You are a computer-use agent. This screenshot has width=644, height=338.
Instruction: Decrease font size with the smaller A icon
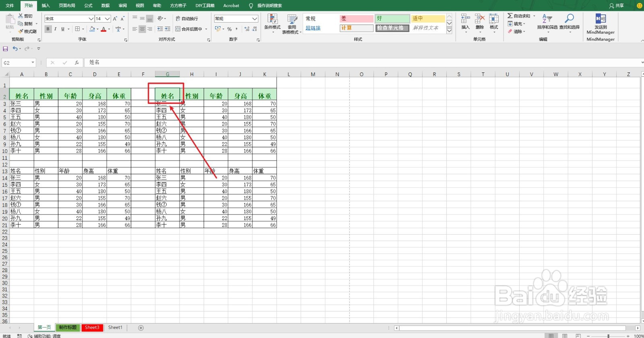point(122,19)
